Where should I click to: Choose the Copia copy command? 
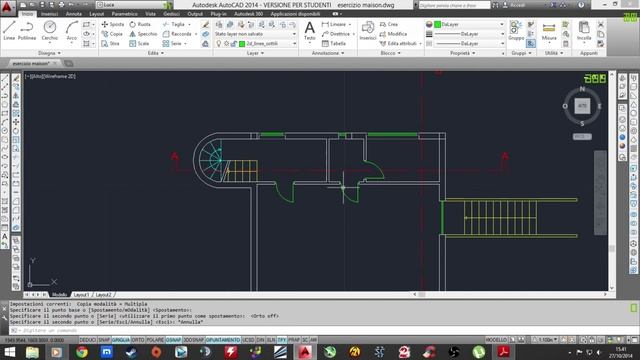pyautogui.click(x=112, y=34)
